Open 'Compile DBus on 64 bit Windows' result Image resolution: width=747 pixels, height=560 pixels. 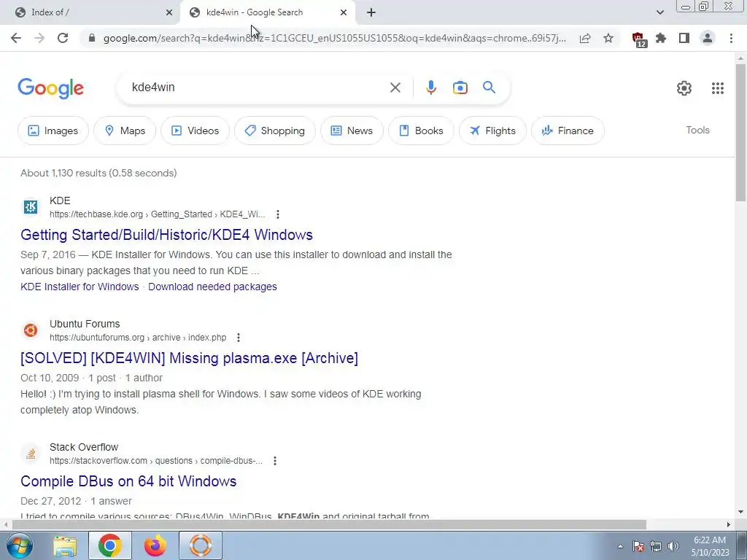point(128,481)
